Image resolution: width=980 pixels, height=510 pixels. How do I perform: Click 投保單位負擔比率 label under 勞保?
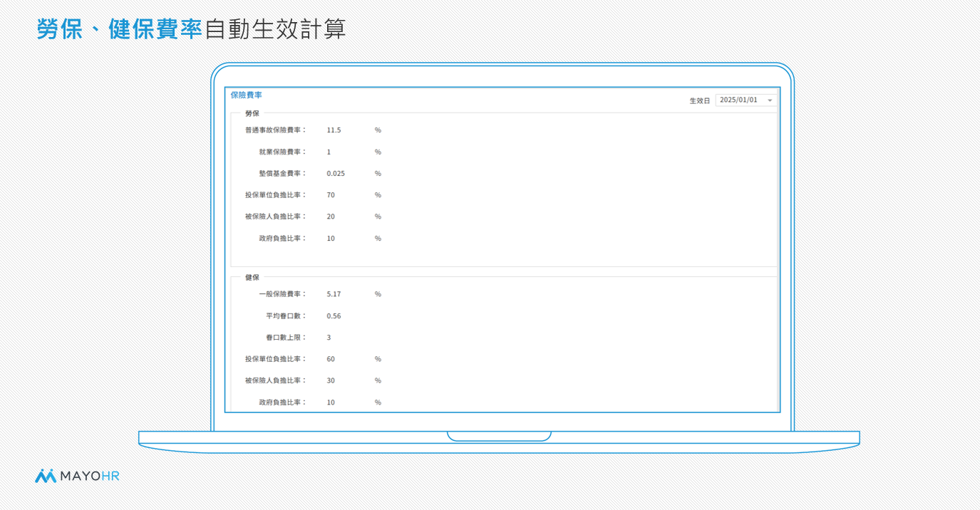275,195
